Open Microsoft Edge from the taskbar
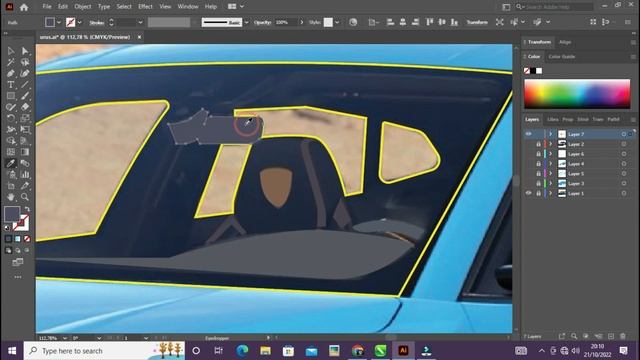The width and height of the screenshot is (640, 360). tap(242, 351)
